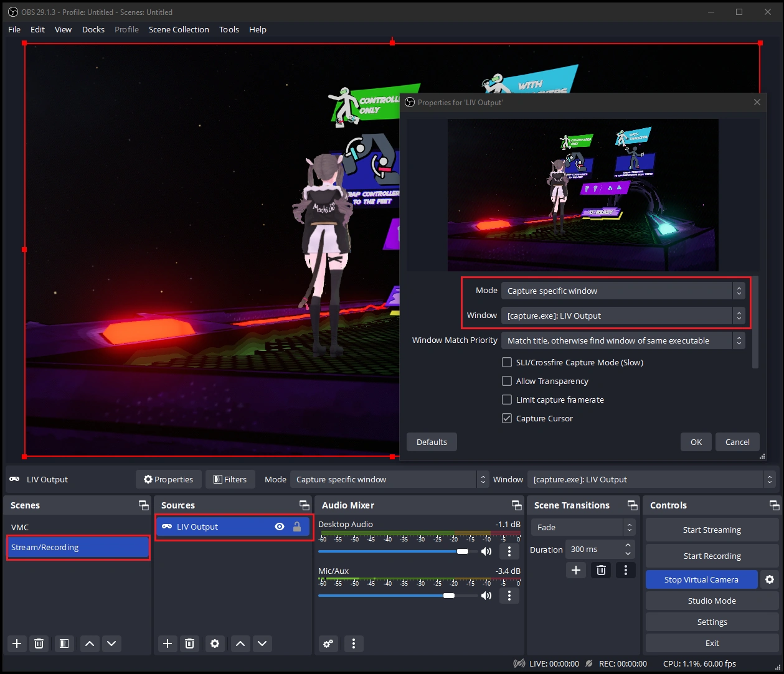
Task: Open the Mode dropdown in Properties dialog
Action: [623, 291]
